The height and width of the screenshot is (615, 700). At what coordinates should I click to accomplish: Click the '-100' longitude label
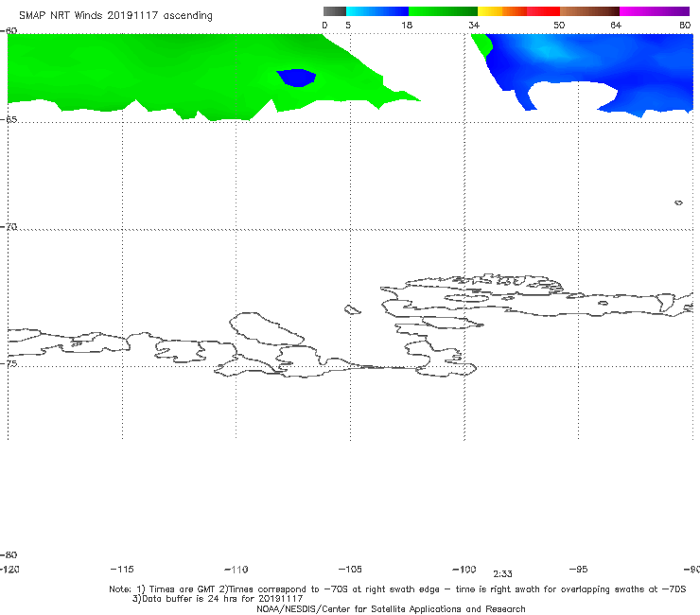point(464,569)
